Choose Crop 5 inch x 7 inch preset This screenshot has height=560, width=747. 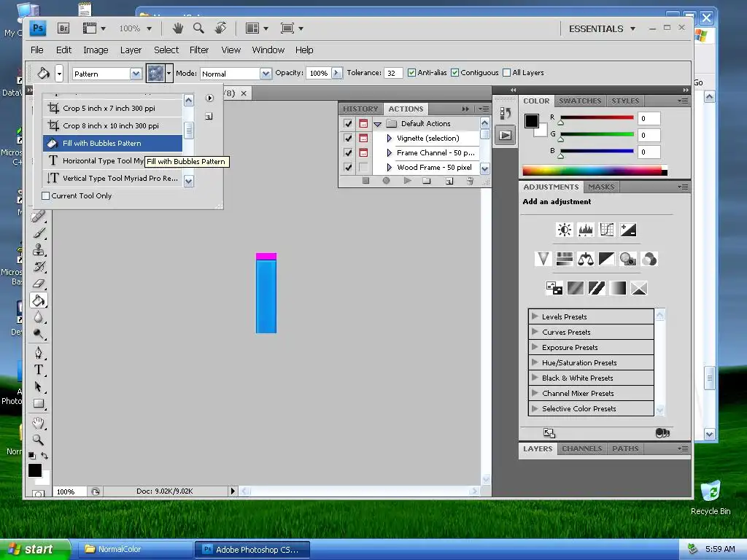pyautogui.click(x=112, y=108)
